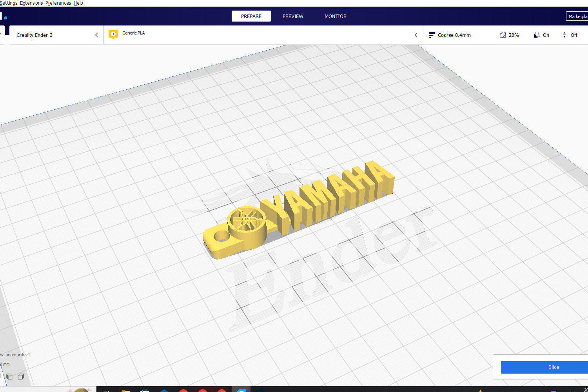
Task: Click the adhesion icon showing Off
Action: tap(564, 35)
